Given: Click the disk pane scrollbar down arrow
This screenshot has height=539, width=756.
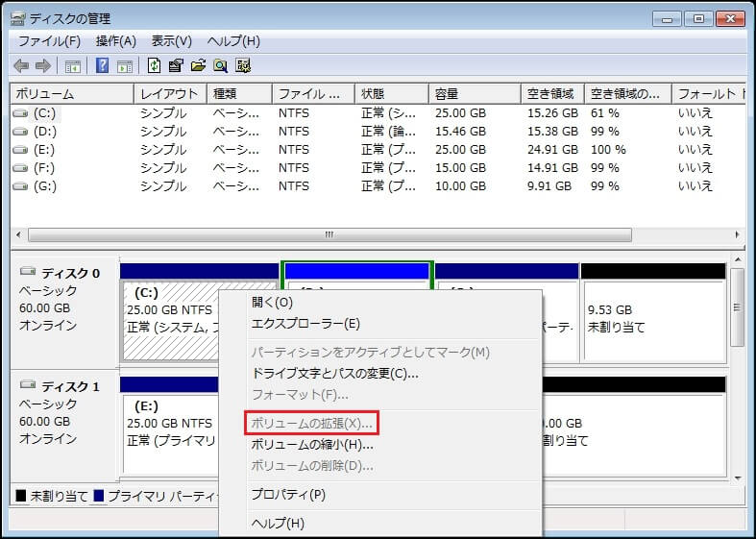Looking at the screenshot, I should click(x=738, y=478).
